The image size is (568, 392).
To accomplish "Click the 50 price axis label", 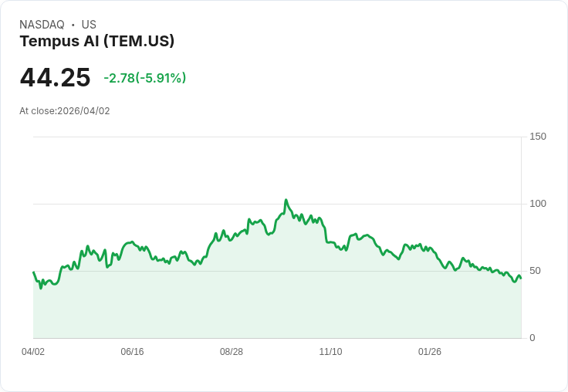I will [536, 271].
